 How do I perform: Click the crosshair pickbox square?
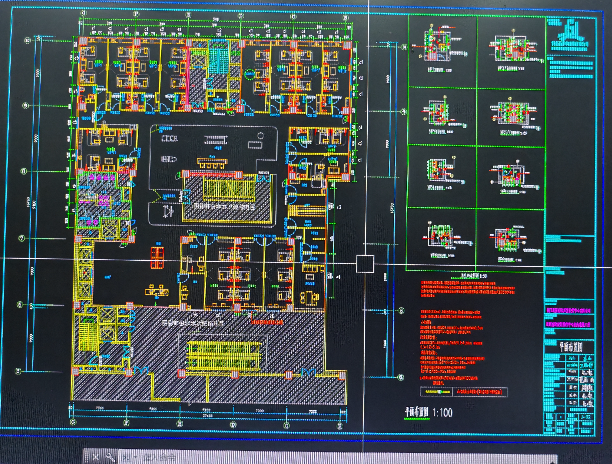click(365, 264)
